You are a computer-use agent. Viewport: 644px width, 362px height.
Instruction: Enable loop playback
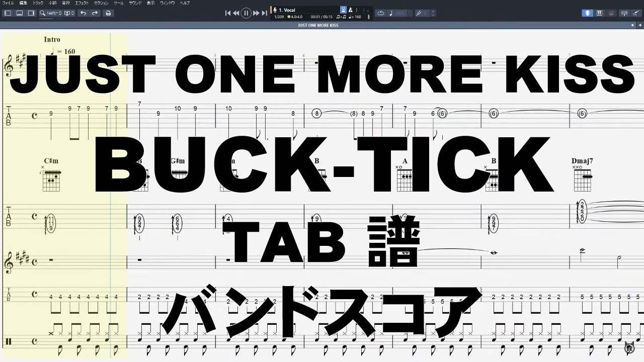[380, 13]
